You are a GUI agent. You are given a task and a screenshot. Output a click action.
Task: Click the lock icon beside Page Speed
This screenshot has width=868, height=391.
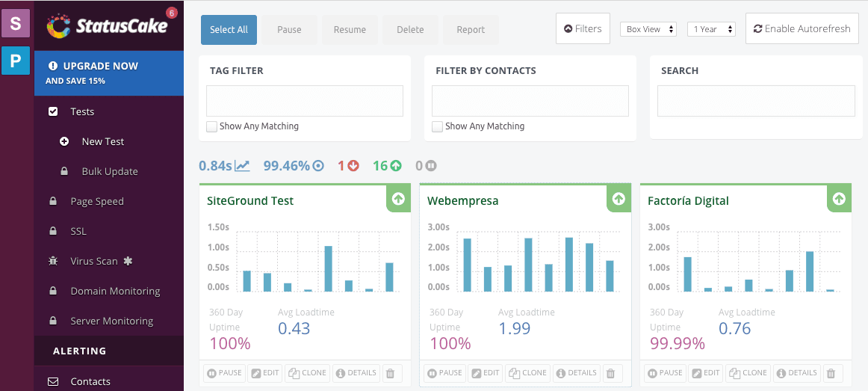(x=53, y=202)
